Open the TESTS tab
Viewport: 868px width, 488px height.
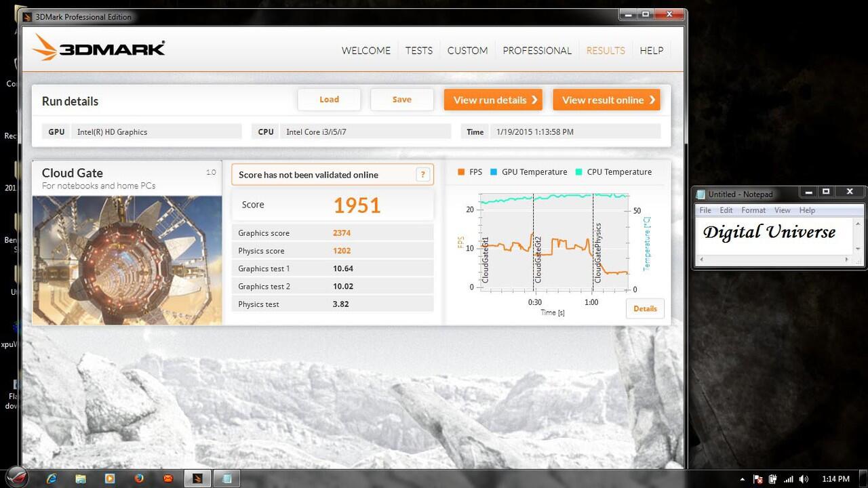coord(419,50)
